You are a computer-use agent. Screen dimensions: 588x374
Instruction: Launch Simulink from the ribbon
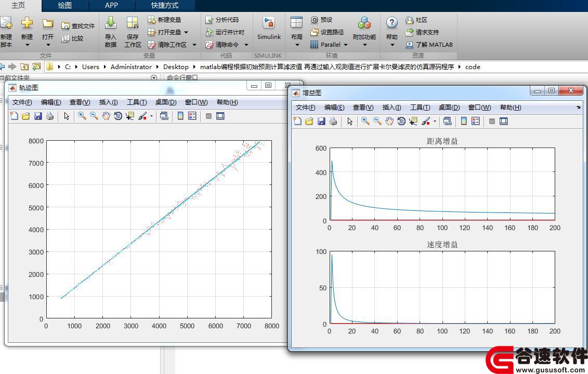point(269,28)
